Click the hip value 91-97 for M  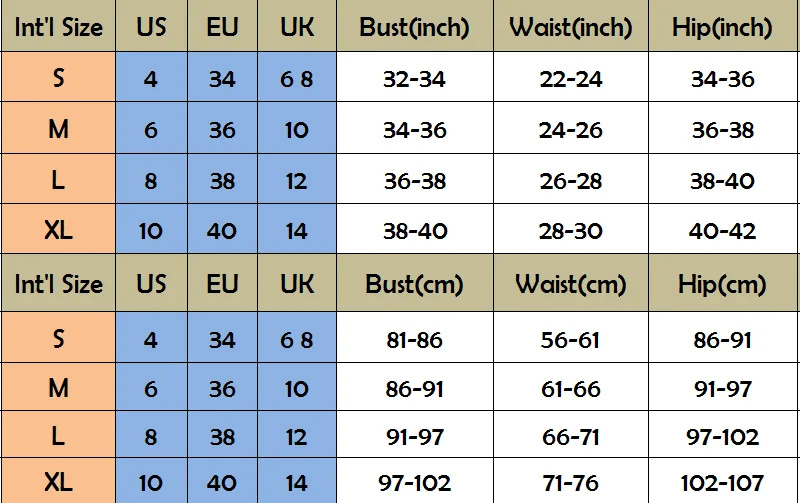pos(722,389)
